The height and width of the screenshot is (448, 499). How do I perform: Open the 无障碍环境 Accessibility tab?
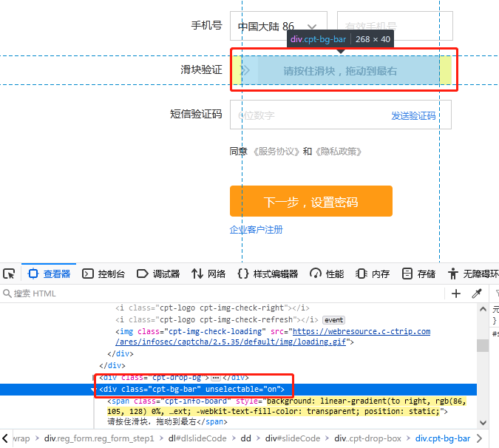point(473,274)
